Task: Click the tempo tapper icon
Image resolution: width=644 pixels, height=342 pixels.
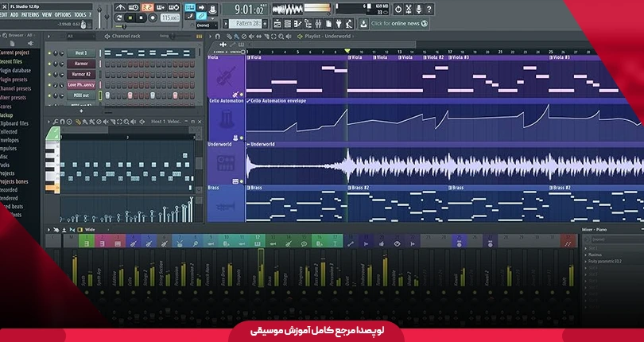Action: tap(349, 24)
